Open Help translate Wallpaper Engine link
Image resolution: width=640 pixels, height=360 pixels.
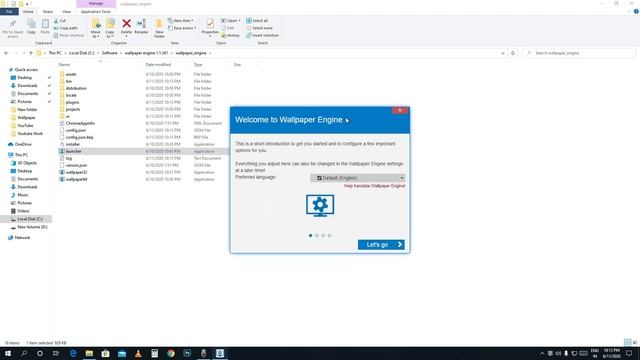coord(374,186)
